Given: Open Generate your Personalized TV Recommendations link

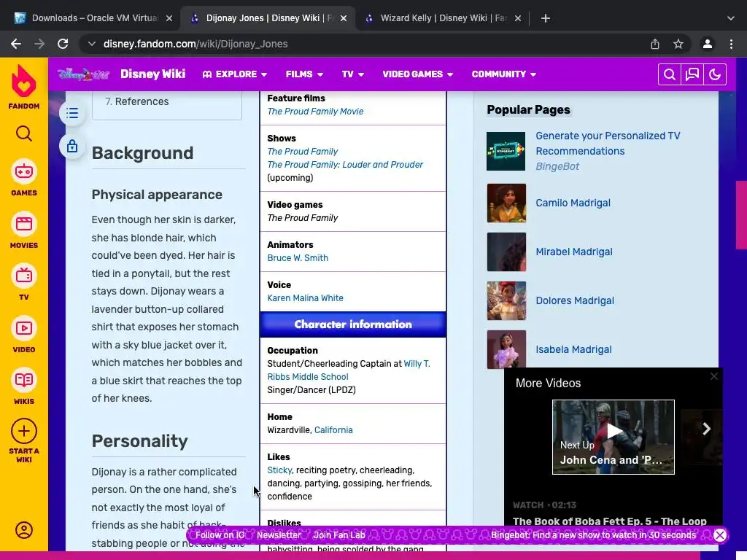Looking at the screenshot, I should [608, 144].
